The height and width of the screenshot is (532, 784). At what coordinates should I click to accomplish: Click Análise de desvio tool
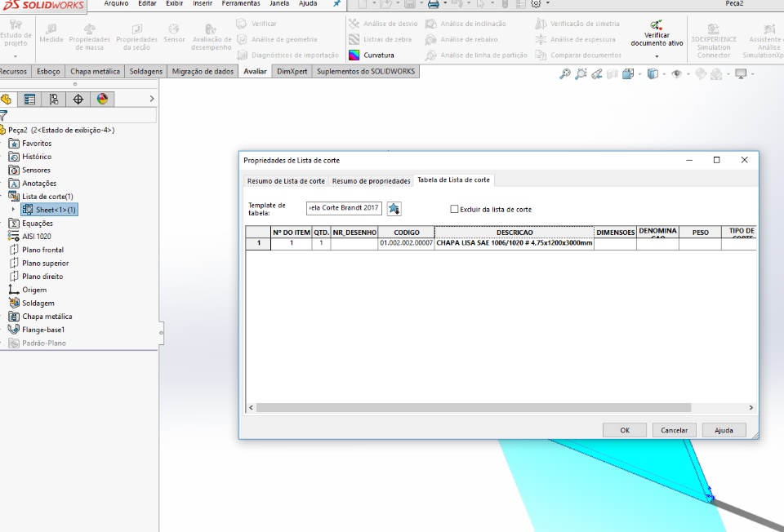tap(383, 24)
